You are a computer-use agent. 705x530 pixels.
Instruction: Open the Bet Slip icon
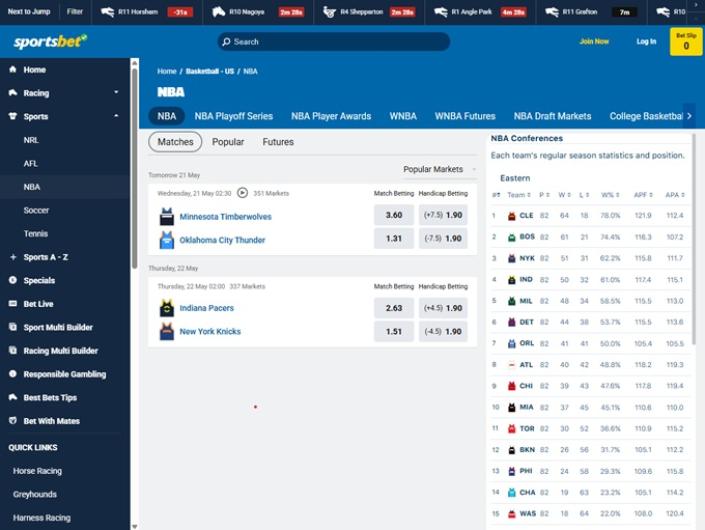[686, 41]
